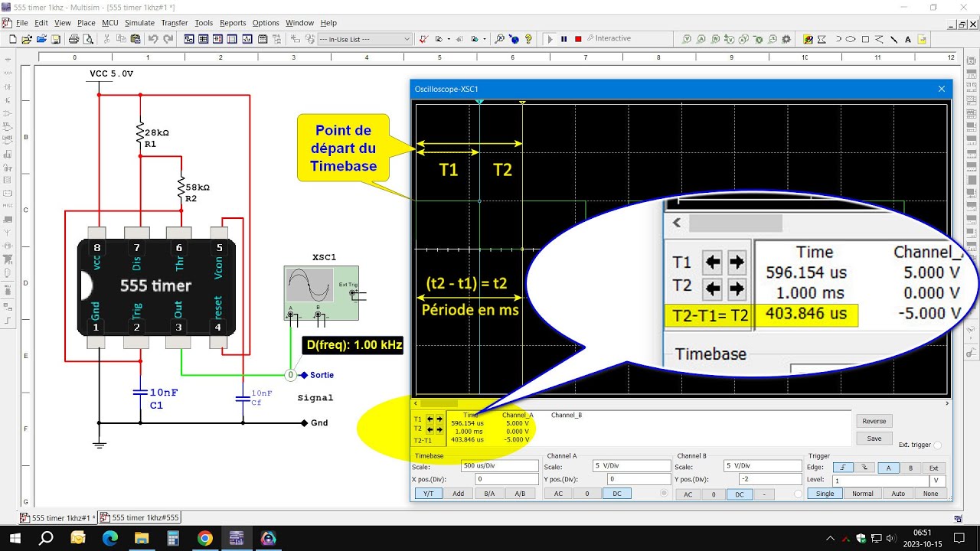Set Channel A coupling to DC
This screenshot has width=980, height=551.
(617, 494)
